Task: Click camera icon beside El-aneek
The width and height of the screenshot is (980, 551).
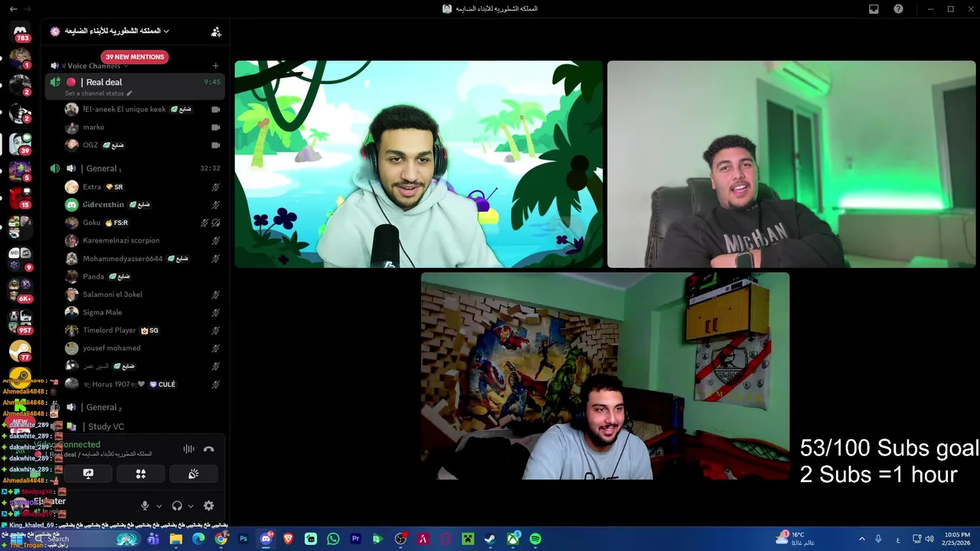Action: point(216,109)
